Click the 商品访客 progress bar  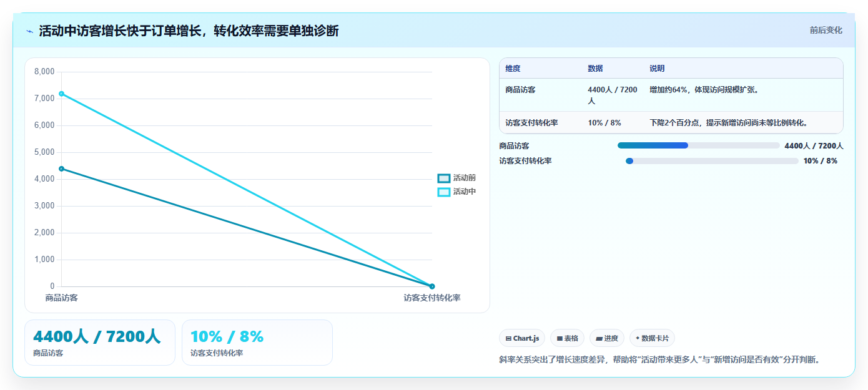(698, 145)
